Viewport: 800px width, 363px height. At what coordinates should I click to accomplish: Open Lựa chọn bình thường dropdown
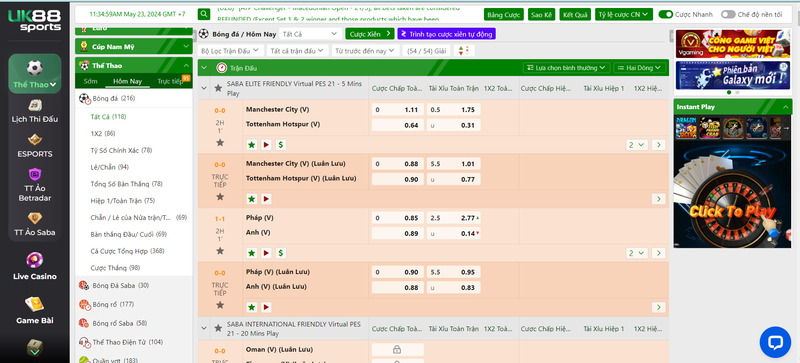[x=566, y=67]
